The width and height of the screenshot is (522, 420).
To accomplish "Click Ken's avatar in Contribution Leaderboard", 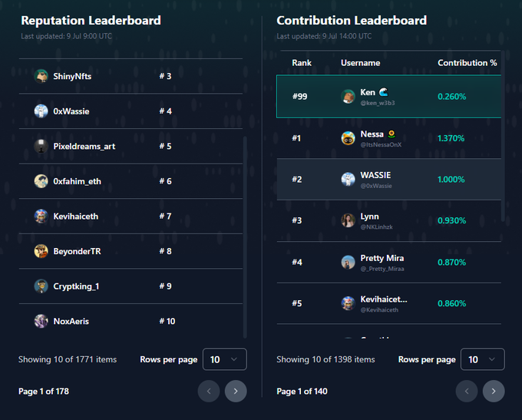I will [x=348, y=97].
